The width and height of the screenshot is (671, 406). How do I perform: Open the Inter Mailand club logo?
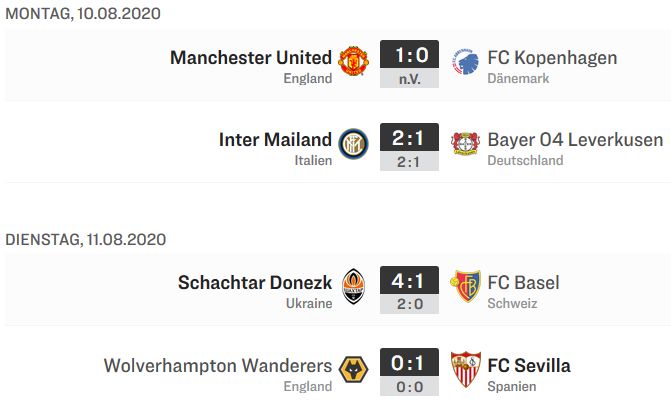[353, 144]
